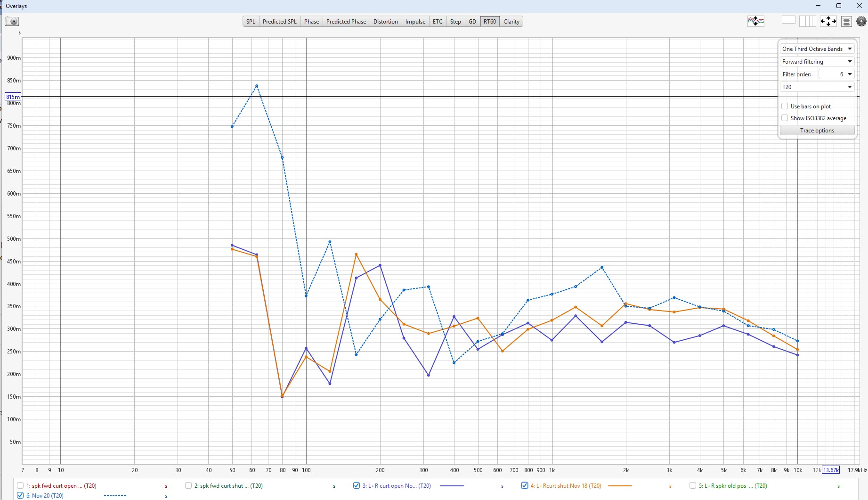Maximize the Overlays window

coord(839,6)
